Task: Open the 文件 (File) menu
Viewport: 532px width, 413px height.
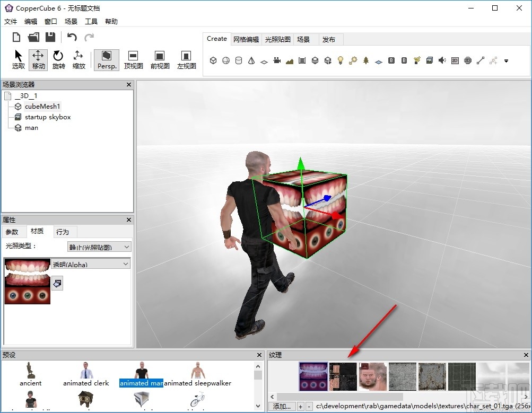Action: coord(11,22)
